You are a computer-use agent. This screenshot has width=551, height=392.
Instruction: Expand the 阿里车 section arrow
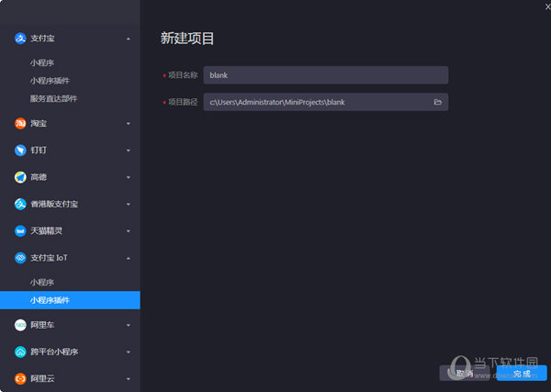(x=129, y=325)
